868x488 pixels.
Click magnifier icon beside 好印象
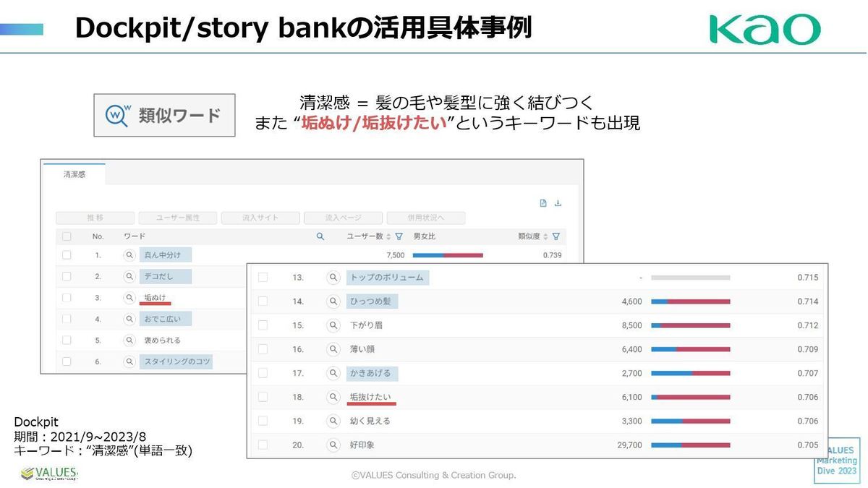(x=333, y=445)
